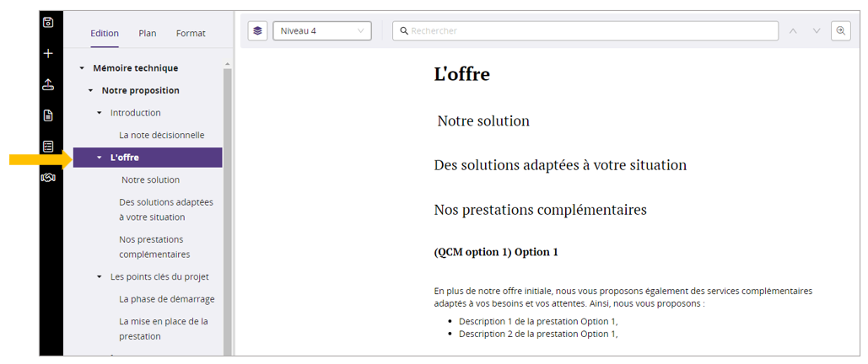Screen dimensions: 868x364
Task: Click the checklist form icon in sidebar
Action: tap(48, 147)
